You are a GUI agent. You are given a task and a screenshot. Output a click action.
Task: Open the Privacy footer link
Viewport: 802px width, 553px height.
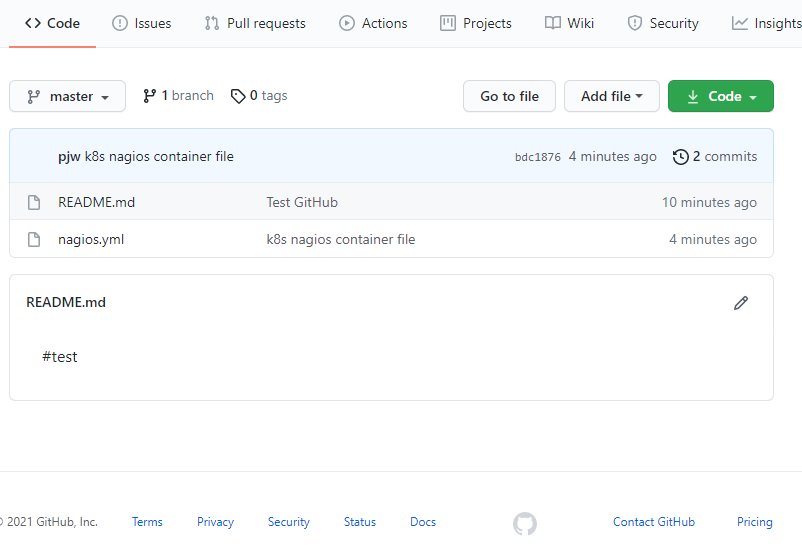pyautogui.click(x=215, y=522)
